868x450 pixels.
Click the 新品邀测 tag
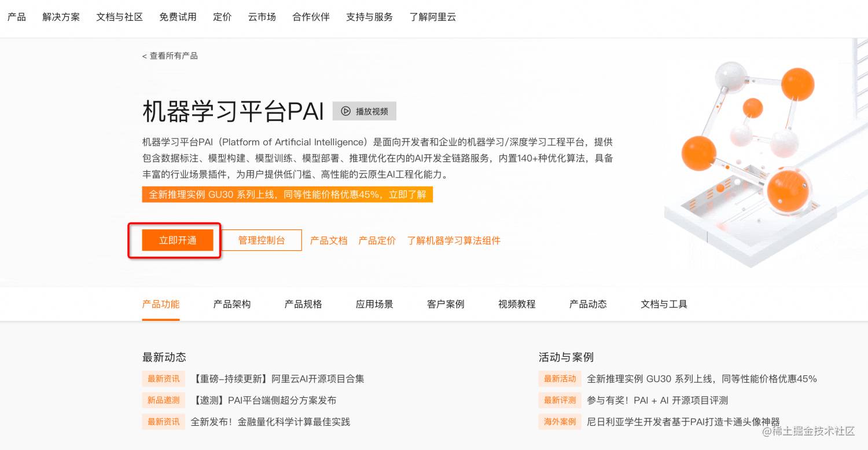(x=164, y=400)
